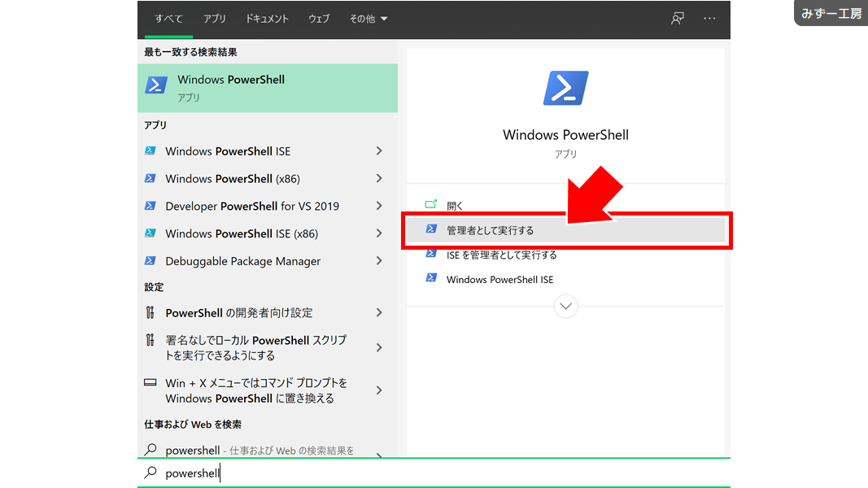Viewport: 868px width, 488px height.
Task: Open the その他 dropdown tab
Action: pyautogui.click(x=369, y=19)
